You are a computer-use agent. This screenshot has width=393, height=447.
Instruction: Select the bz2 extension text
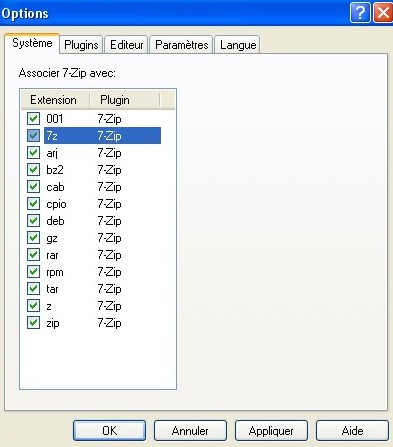(55, 170)
